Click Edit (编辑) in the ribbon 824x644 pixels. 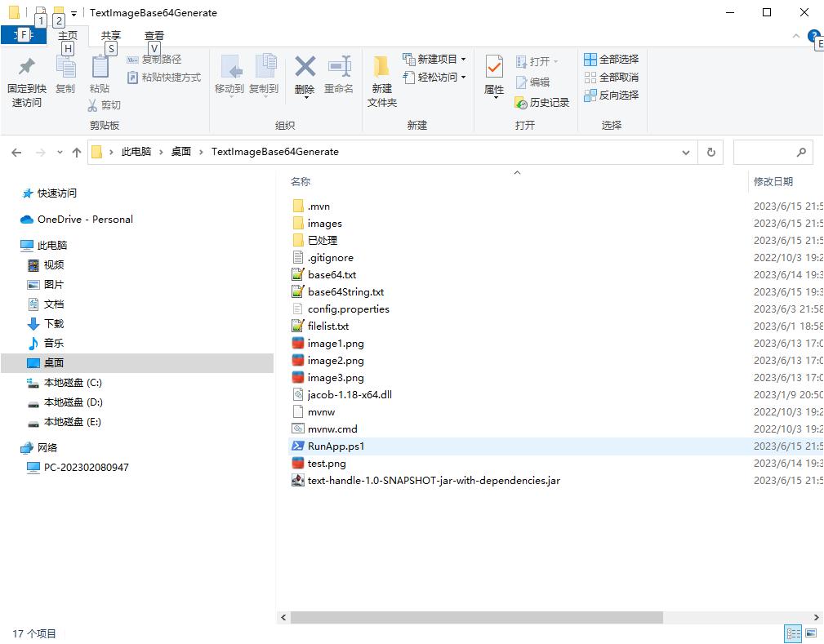tap(532, 82)
